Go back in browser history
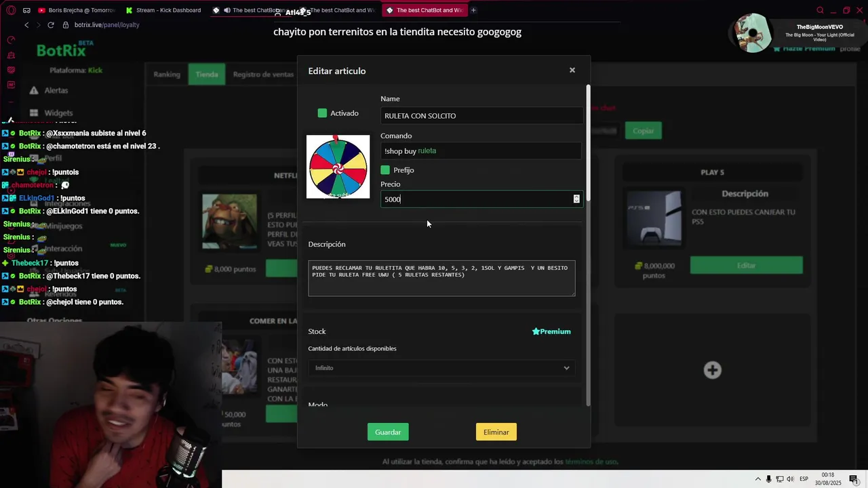Screen dimensions: 868x488 pyautogui.click(x=26, y=25)
